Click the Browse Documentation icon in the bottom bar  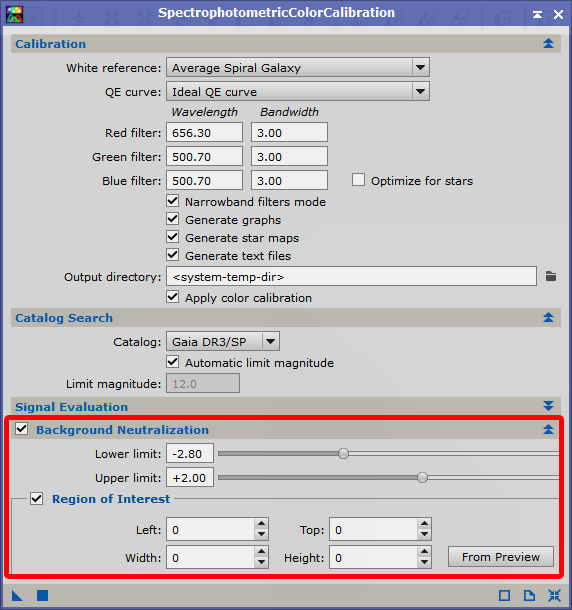[529, 596]
